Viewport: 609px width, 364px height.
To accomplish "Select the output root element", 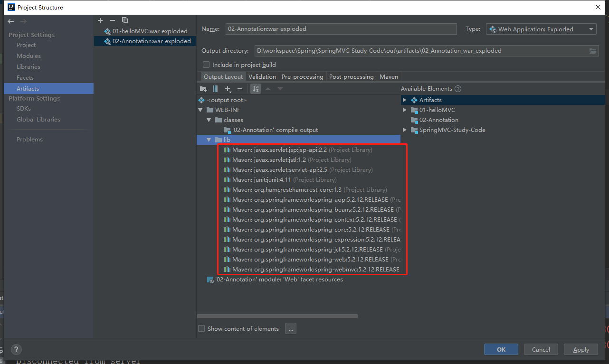I will pos(222,100).
